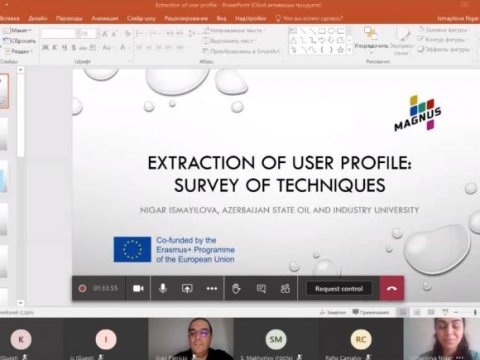Open Контур фигуры shape outline

442,40
